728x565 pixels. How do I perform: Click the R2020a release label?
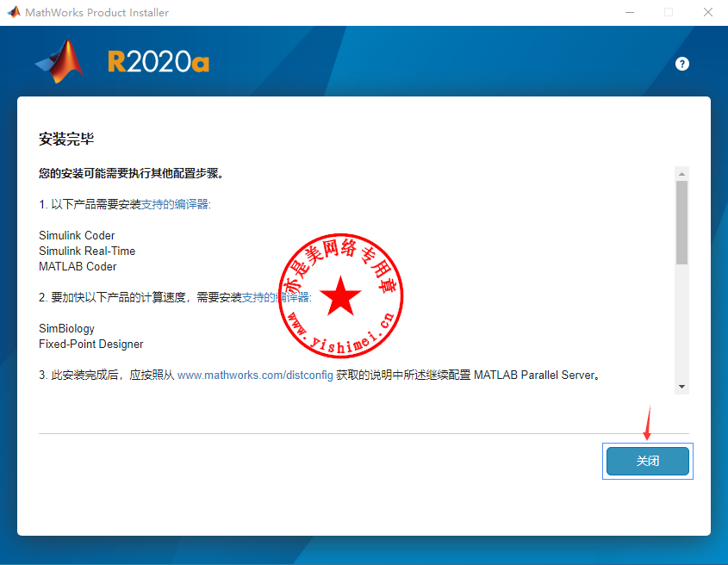(x=159, y=62)
